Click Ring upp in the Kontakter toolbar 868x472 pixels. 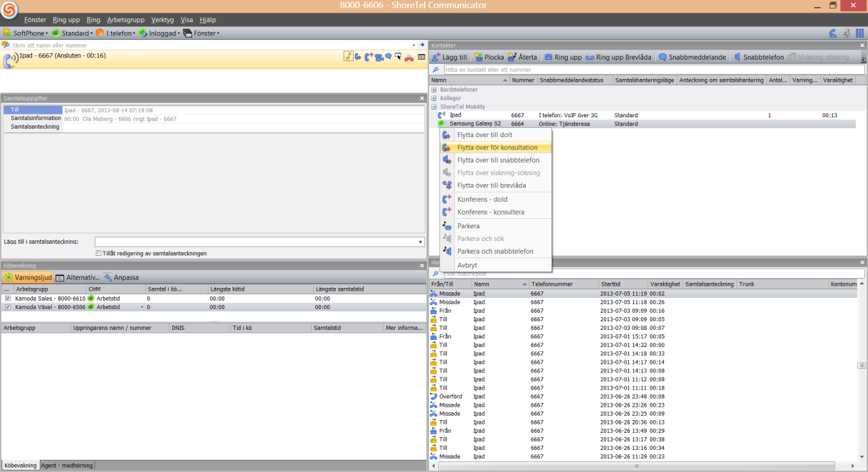tap(562, 57)
